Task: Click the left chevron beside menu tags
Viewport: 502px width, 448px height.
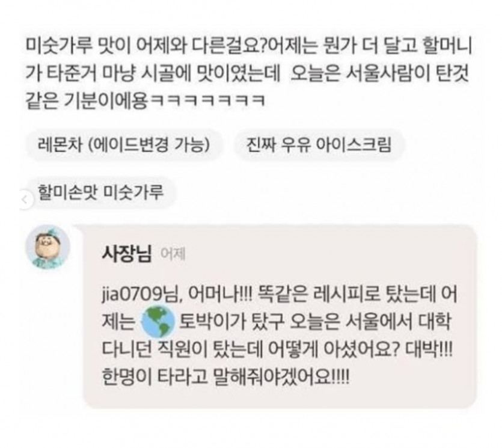Action: (25, 200)
